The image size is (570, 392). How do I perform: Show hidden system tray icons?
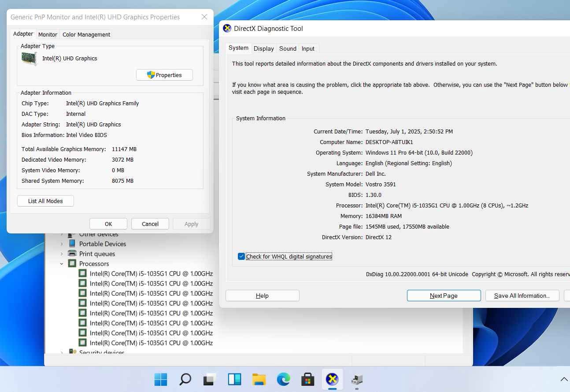pos(564,379)
